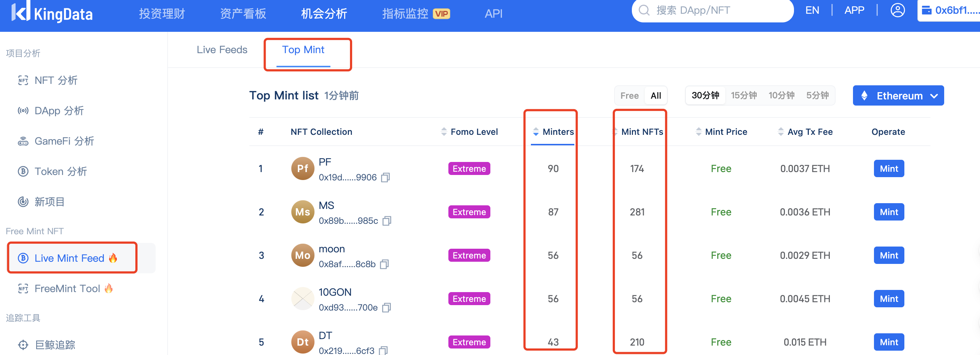
Task: Click the Dt avatar of DT collection
Action: coord(303,342)
